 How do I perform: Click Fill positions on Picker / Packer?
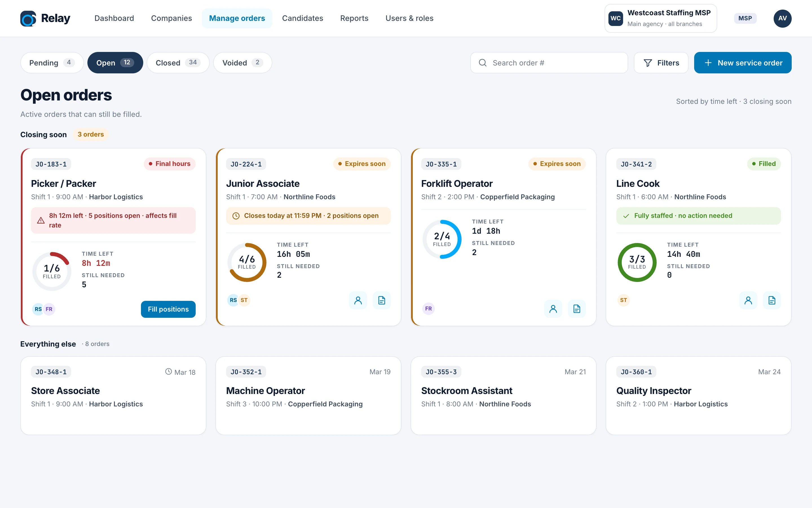point(168,309)
